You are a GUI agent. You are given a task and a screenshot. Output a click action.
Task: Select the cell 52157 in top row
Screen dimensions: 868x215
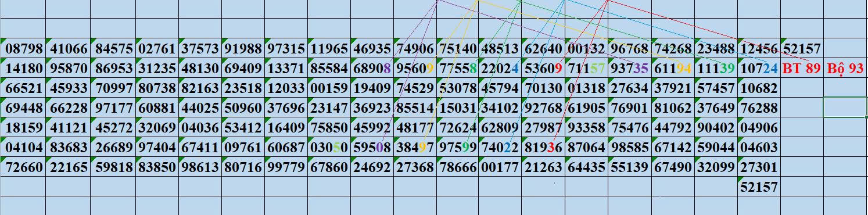(802, 49)
